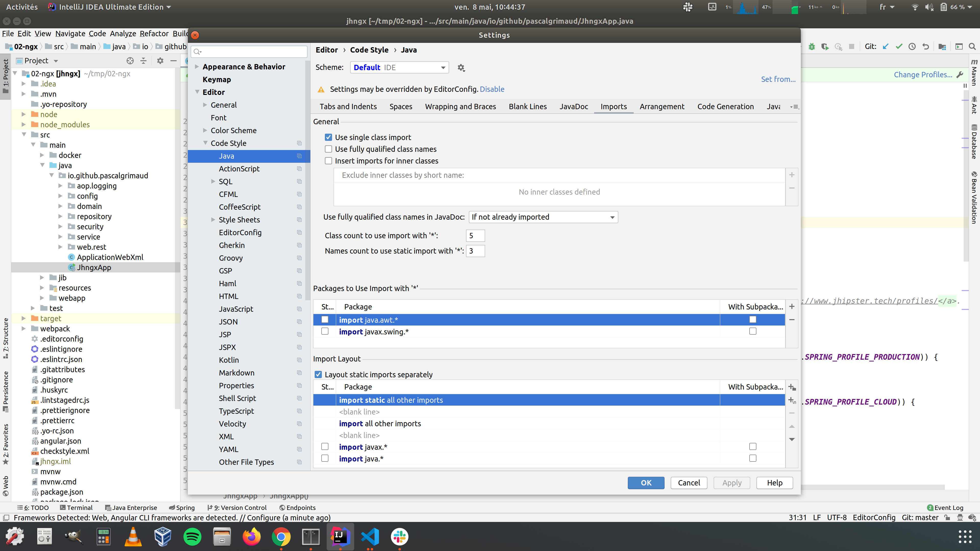Switch to the Wrapping and Braces tab
Screen dimensions: 980x551
[461, 106]
